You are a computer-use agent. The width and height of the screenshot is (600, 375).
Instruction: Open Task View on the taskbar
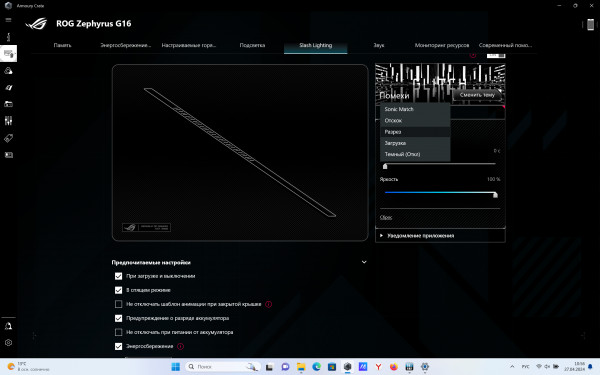270,367
